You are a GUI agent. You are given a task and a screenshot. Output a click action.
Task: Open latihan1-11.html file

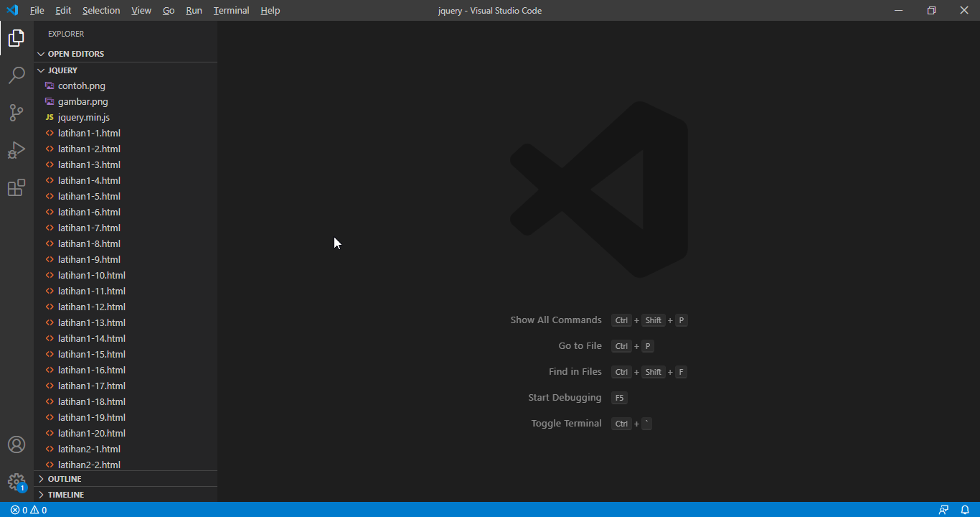pos(126,291)
